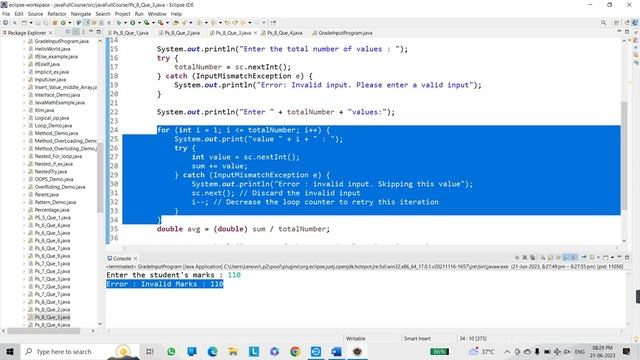Expand the GradeInputProgram.java tree node
This screenshot has width=640, height=360.
point(24,41)
